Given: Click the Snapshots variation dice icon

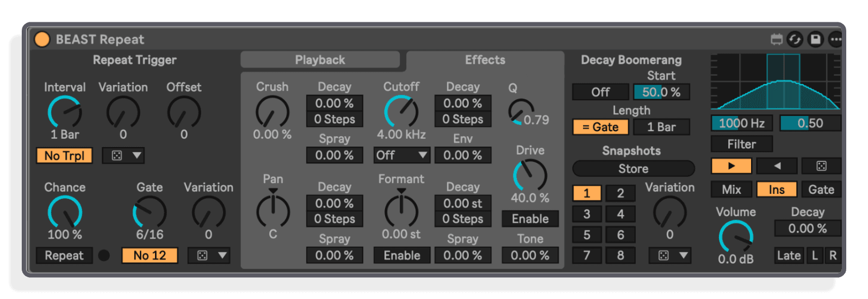Looking at the screenshot, I should 664,255.
